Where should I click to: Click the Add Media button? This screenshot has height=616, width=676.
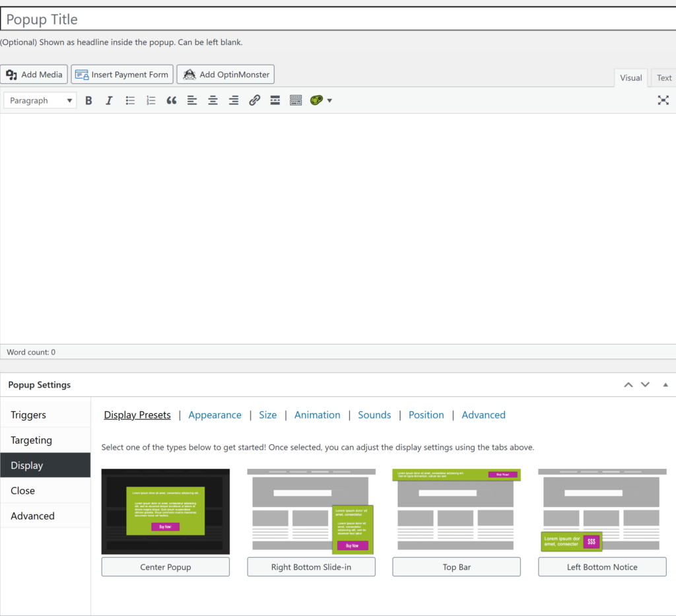34,75
